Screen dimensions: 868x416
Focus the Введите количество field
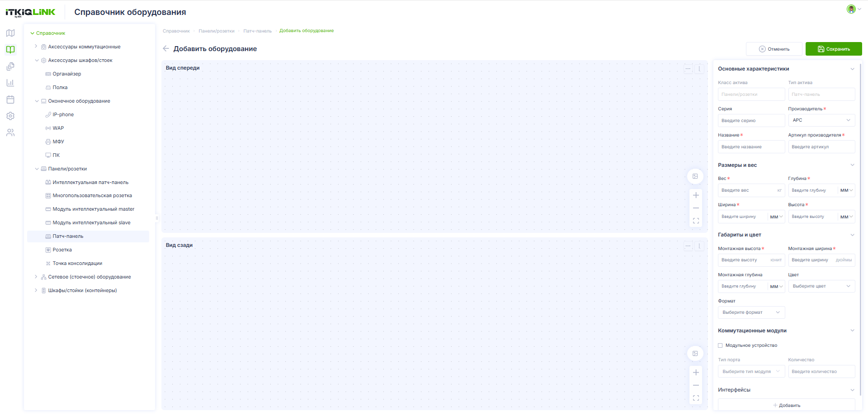tap(821, 372)
